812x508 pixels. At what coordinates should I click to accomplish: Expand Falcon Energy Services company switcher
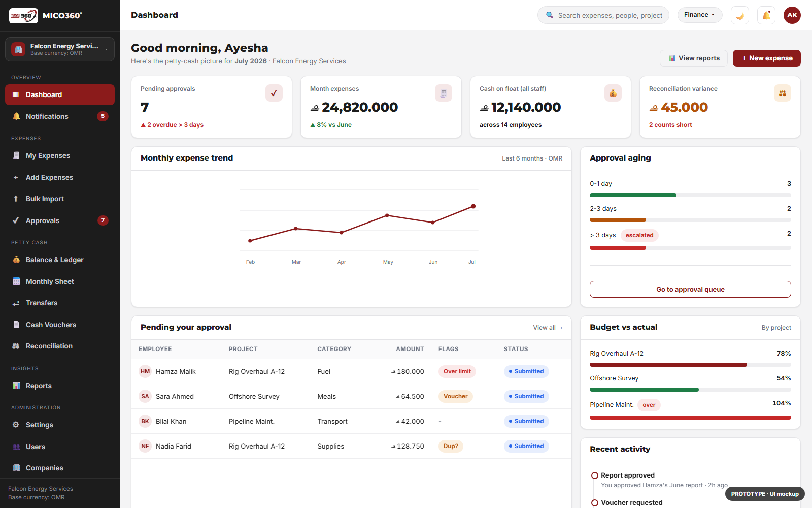pyautogui.click(x=60, y=49)
